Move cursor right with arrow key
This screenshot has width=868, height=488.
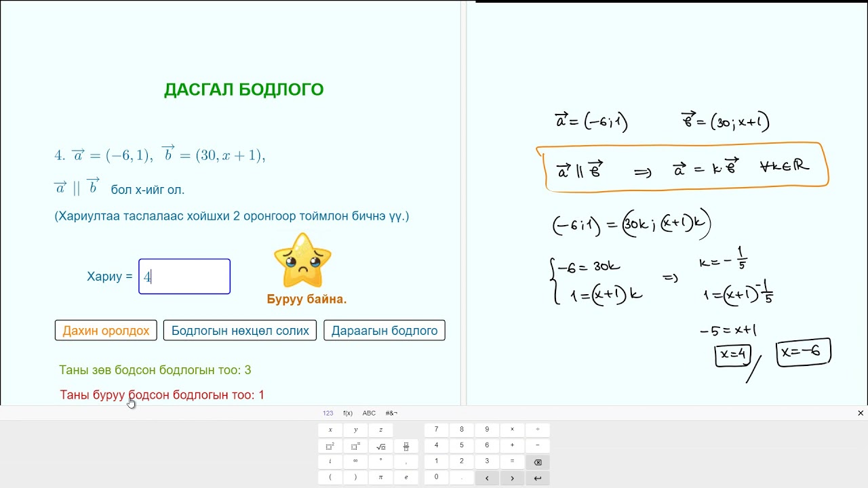512,478
